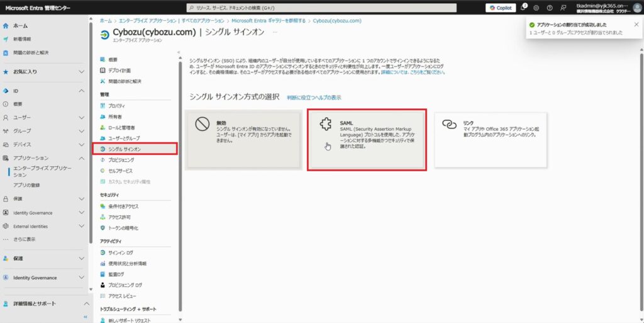Click the SAML puzzle piece icon
Viewport: 644px width, 323px height.
point(325,124)
